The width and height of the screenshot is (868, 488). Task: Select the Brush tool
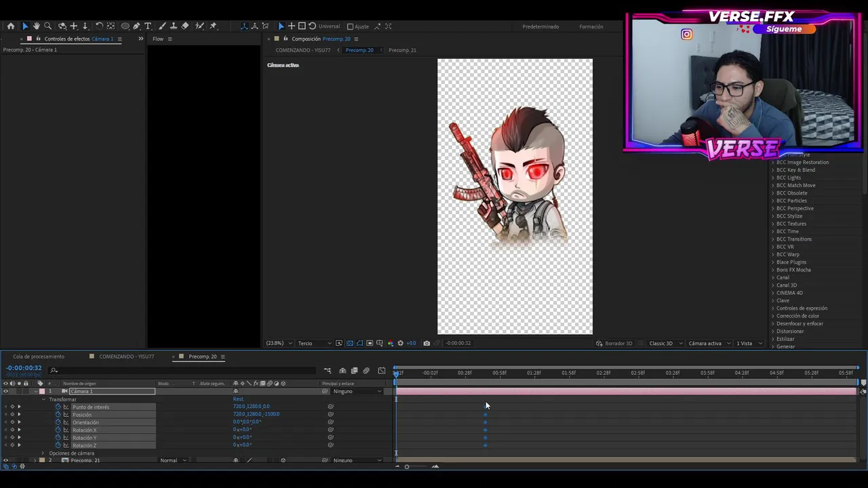point(163,26)
